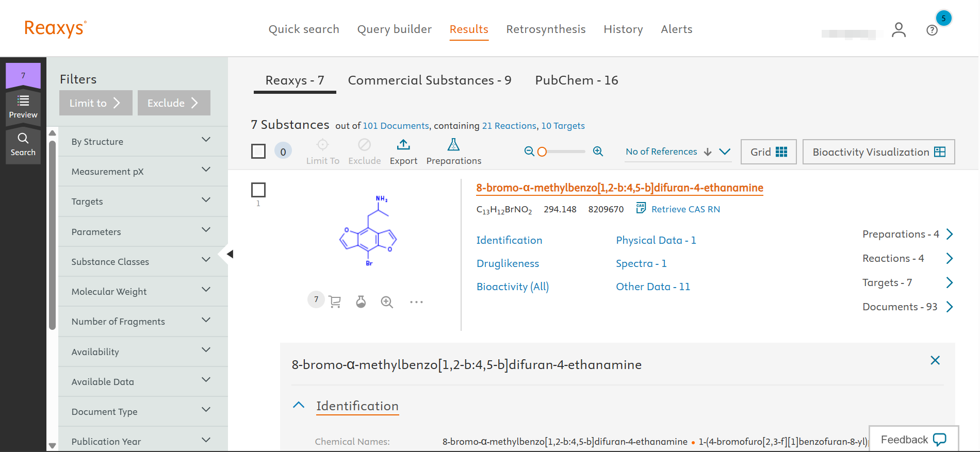Open Physical Data - 1 link
980x452 pixels.
(x=656, y=240)
